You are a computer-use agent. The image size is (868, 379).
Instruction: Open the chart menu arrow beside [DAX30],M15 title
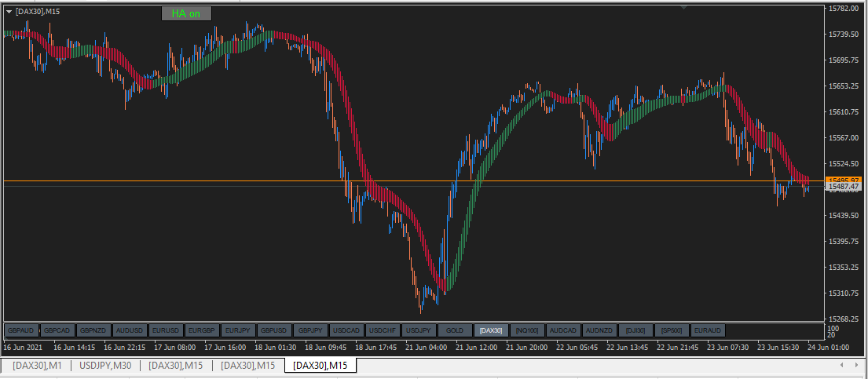[x=9, y=12]
